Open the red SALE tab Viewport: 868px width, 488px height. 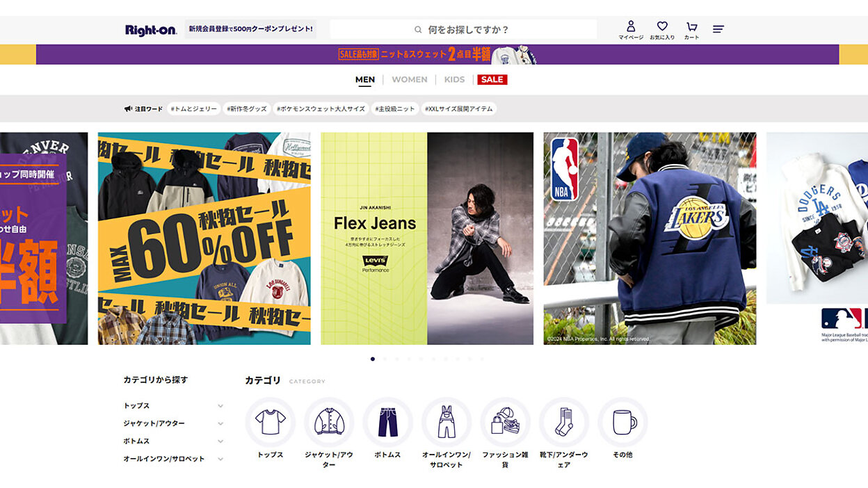[492, 79]
